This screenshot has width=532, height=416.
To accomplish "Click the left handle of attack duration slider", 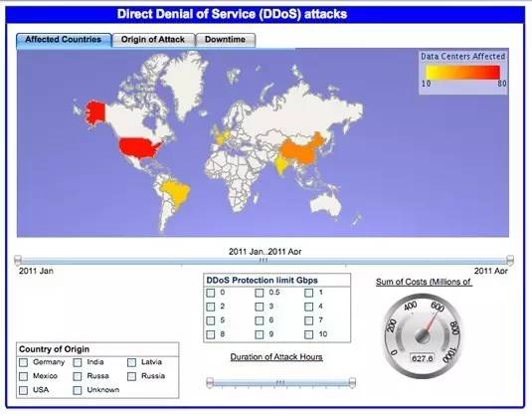I will [x=210, y=383].
